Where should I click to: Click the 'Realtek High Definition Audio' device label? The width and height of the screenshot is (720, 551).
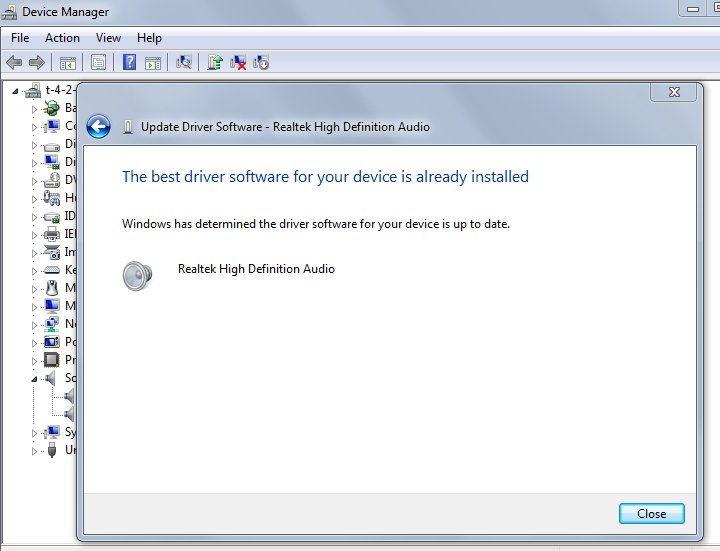pos(256,269)
